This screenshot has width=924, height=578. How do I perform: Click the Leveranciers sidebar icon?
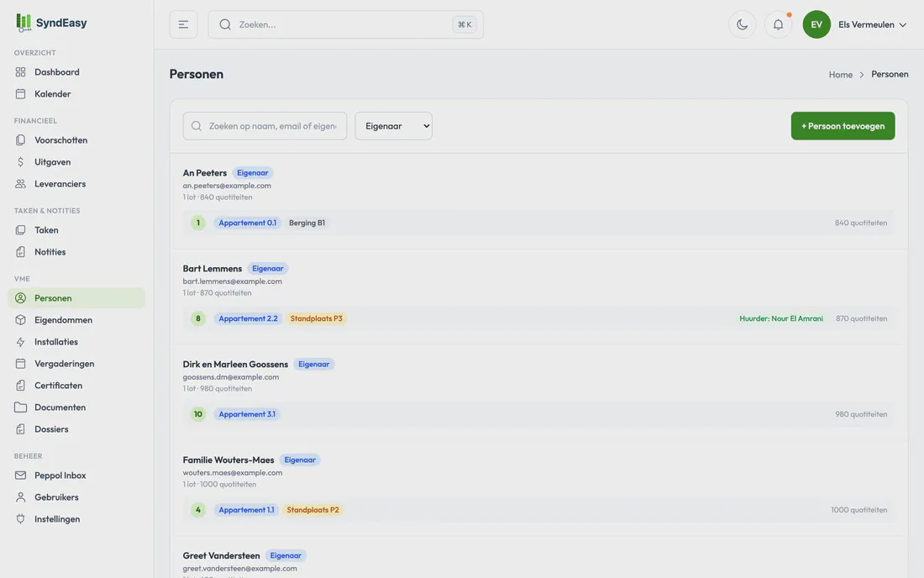click(x=21, y=184)
